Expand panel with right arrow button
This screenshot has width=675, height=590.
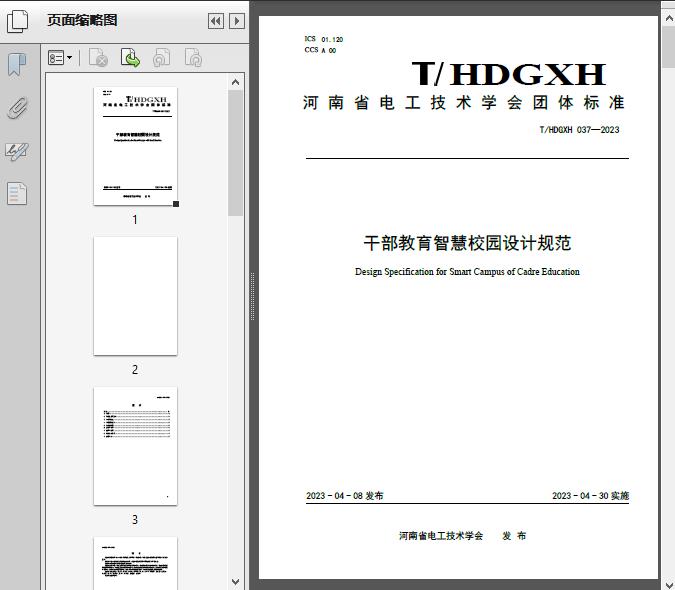[x=237, y=21]
